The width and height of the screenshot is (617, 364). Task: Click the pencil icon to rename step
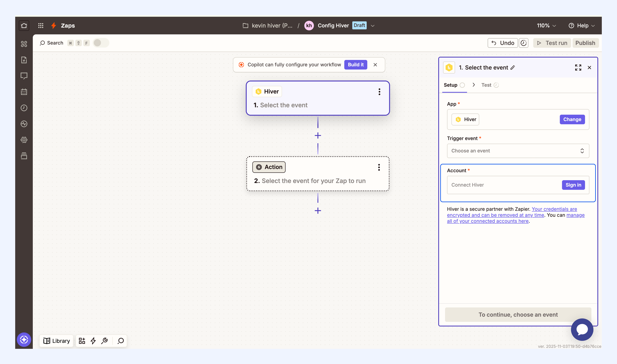pyautogui.click(x=513, y=68)
